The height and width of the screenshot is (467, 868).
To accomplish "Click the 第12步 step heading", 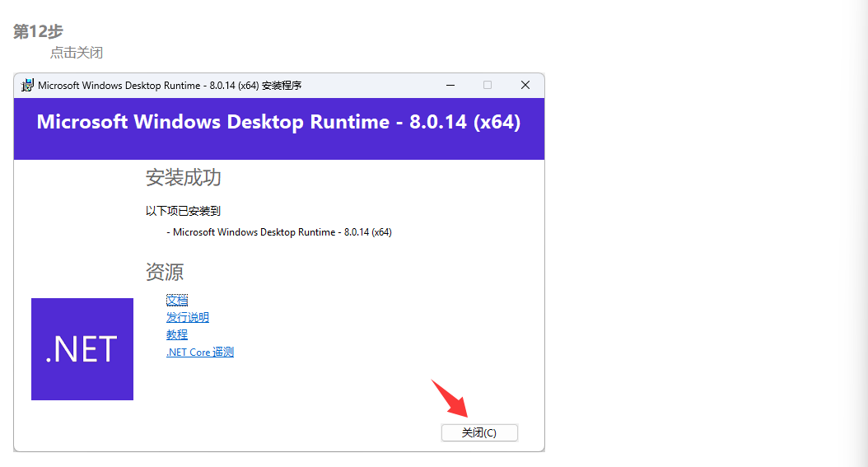I will [38, 31].
